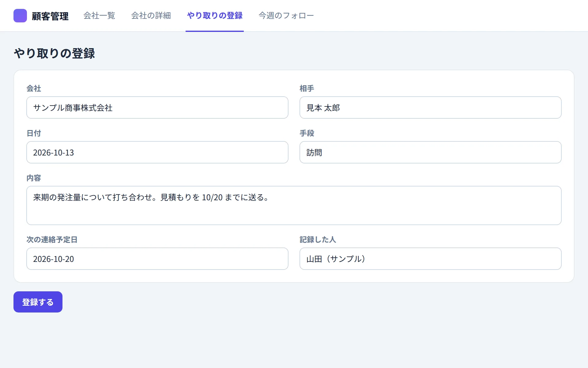
Task: Click the 手段 label text
Action: click(x=307, y=133)
